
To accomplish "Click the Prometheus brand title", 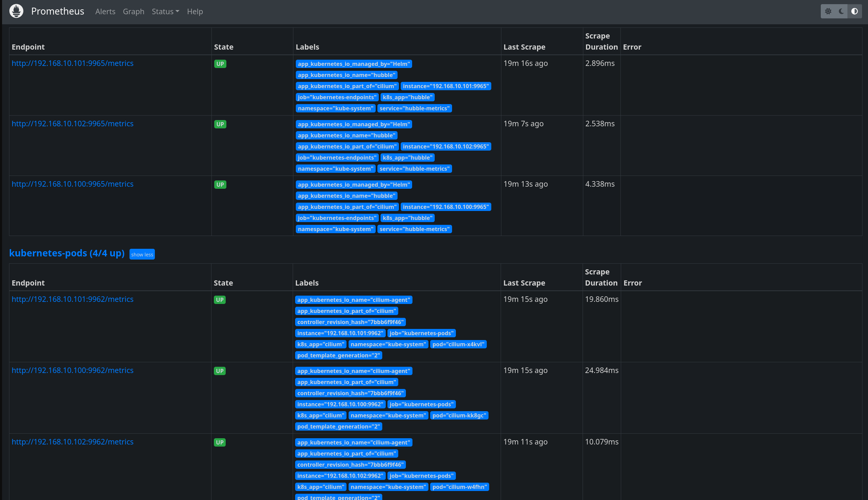I will point(58,11).
